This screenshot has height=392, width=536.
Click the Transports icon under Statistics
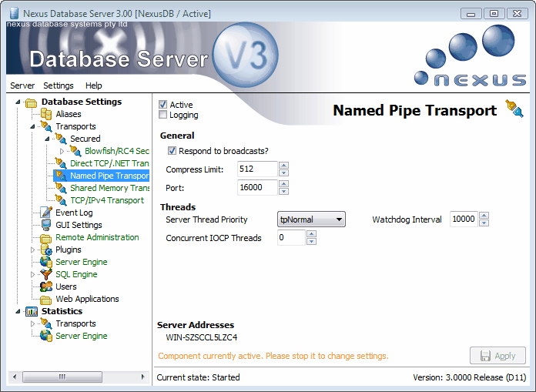[x=45, y=323]
